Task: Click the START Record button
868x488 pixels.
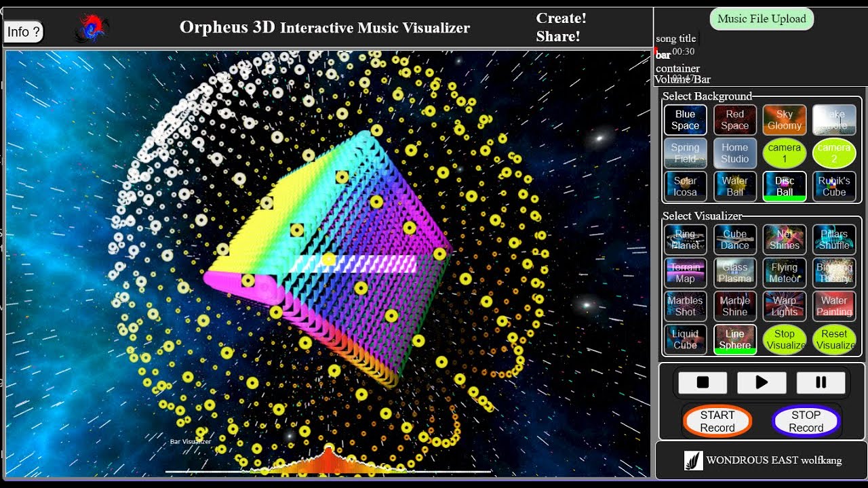Action: [717, 421]
